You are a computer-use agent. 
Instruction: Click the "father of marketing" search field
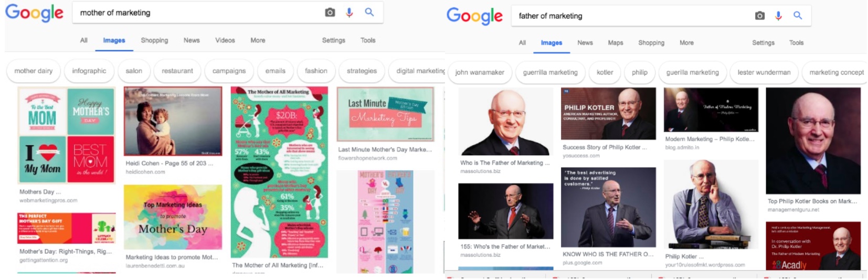tap(630, 16)
